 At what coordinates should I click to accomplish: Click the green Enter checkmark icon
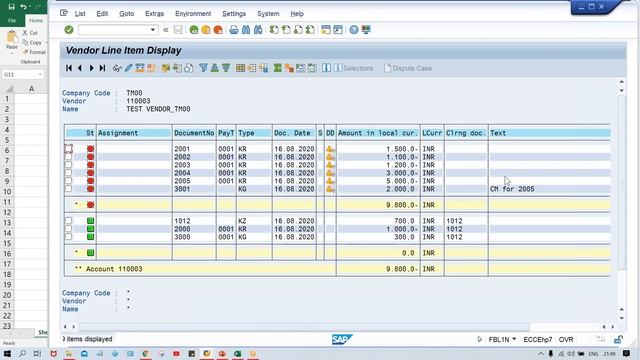tap(69, 29)
